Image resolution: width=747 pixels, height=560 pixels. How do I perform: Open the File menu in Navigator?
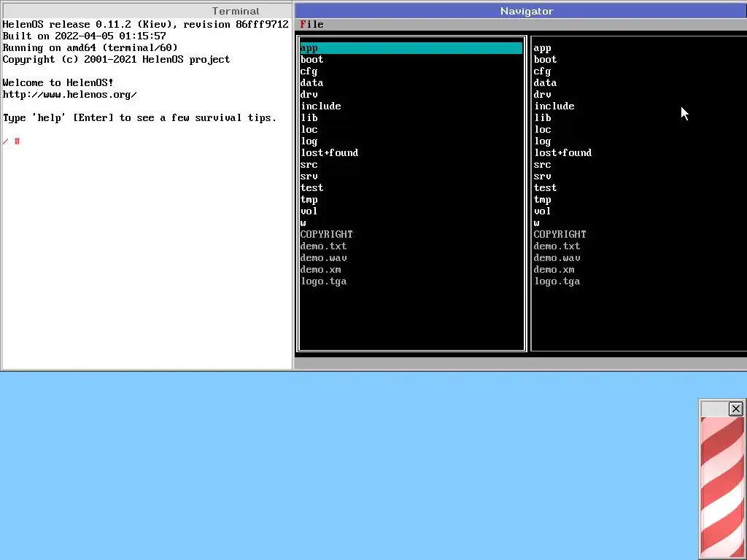(x=311, y=24)
